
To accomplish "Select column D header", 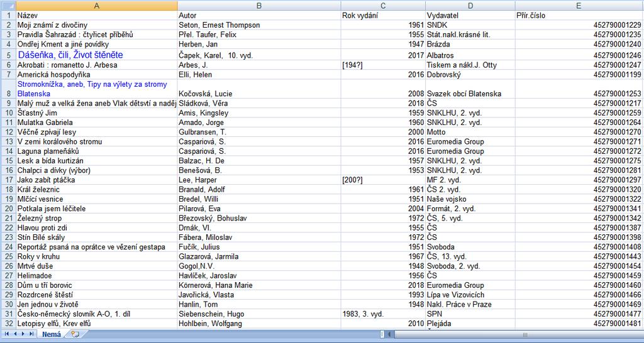I will (470, 6).
